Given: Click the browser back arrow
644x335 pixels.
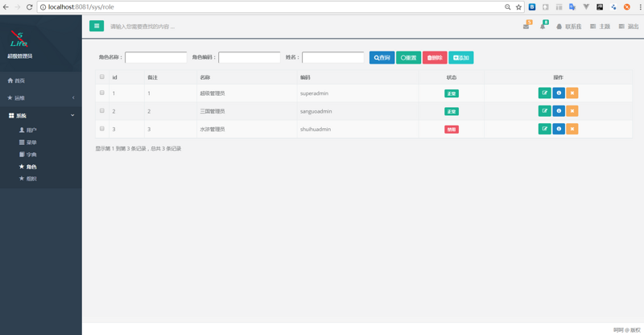Looking at the screenshot, I should [x=6, y=7].
